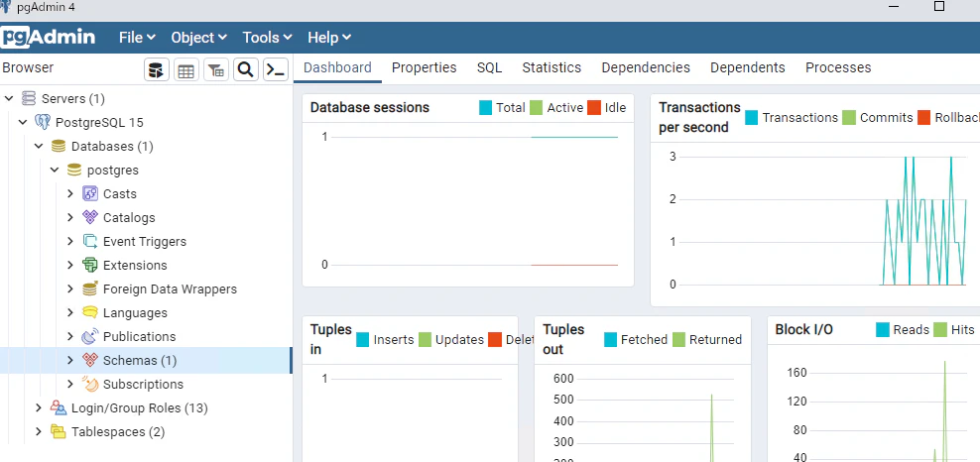980x462 pixels.
Task: Click the Foreign Data Wrappers icon
Action: tap(90, 289)
